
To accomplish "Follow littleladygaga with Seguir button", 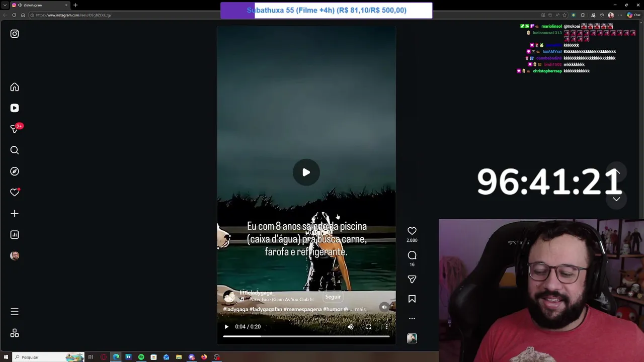I will click(333, 297).
